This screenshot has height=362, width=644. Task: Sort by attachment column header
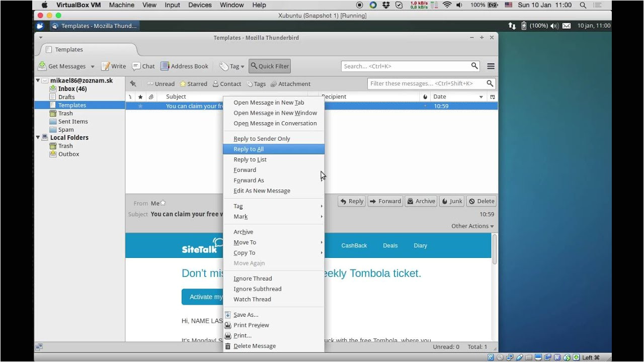click(150, 97)
